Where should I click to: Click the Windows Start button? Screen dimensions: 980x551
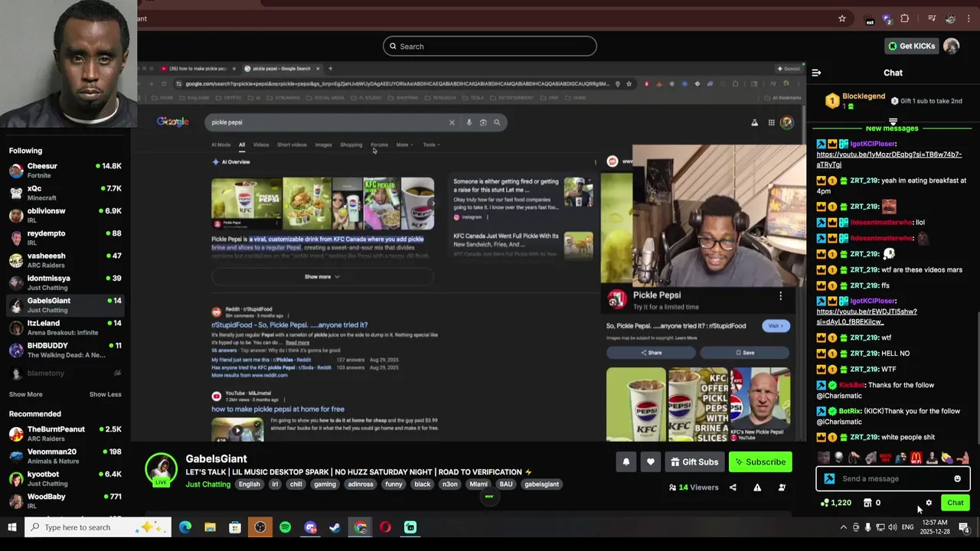coord(12,527)
